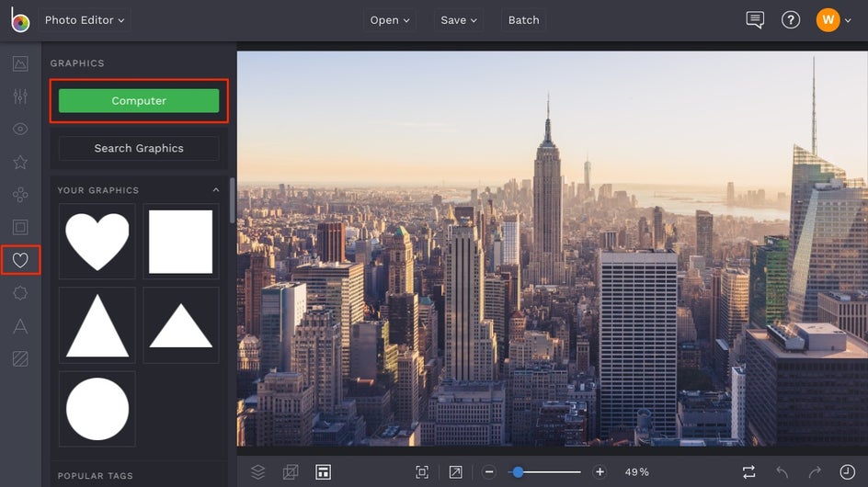Add the tall white triangle graphic
Image resolution: width=868 pixels, height=487 pixels.
point(97,325)
